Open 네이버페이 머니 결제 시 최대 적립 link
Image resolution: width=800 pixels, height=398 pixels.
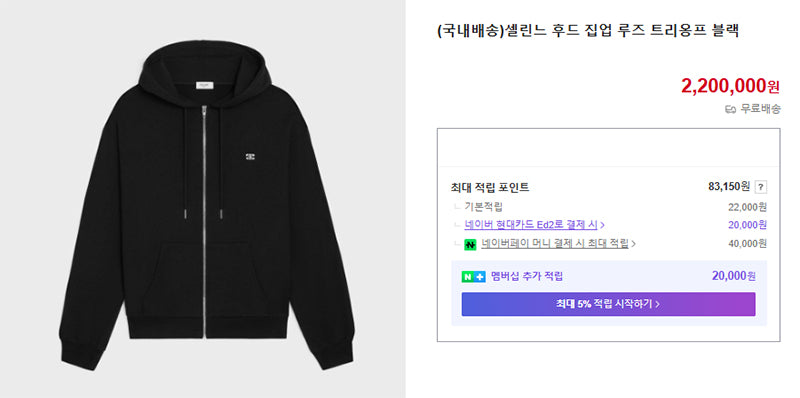click(x=555, y=243)
